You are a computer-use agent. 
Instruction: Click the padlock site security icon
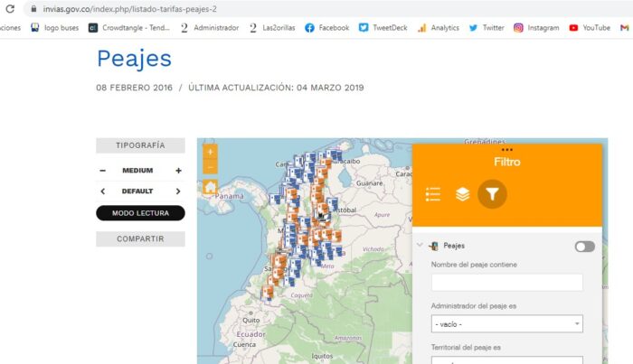(x=34, y=8)
